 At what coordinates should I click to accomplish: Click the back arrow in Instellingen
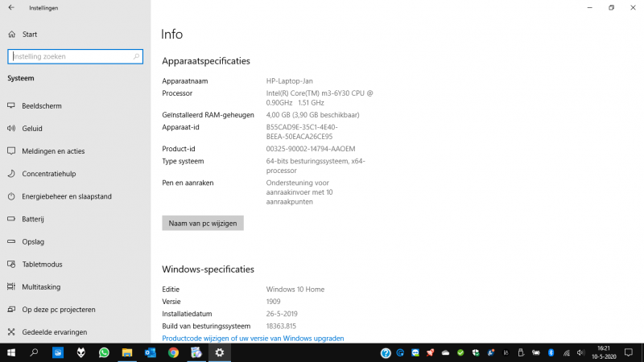[x=11, y=7]
